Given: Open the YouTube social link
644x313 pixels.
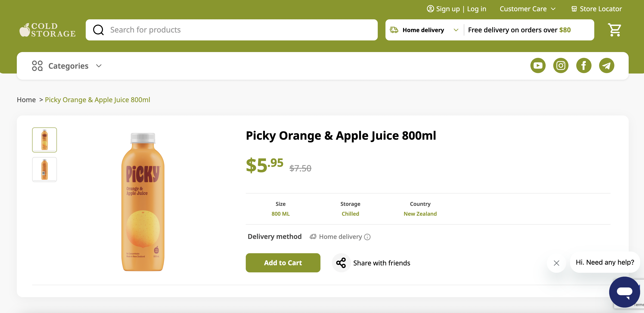Looking at the screenshot, I should [538, 66].
